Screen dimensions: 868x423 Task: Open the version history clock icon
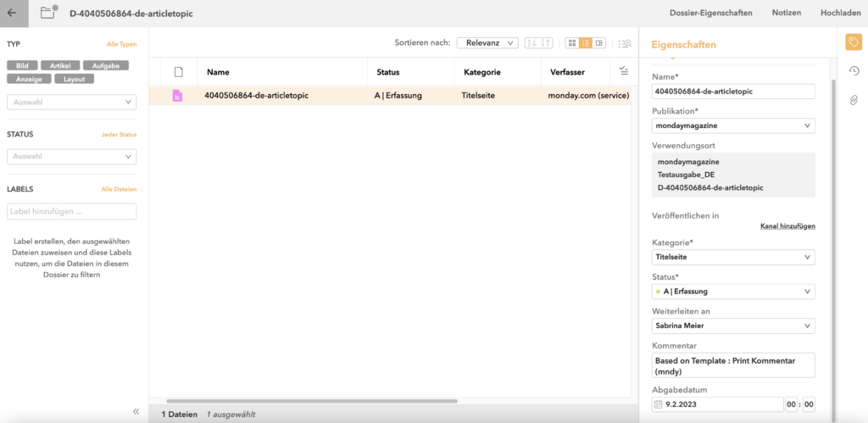click(854, 71)
